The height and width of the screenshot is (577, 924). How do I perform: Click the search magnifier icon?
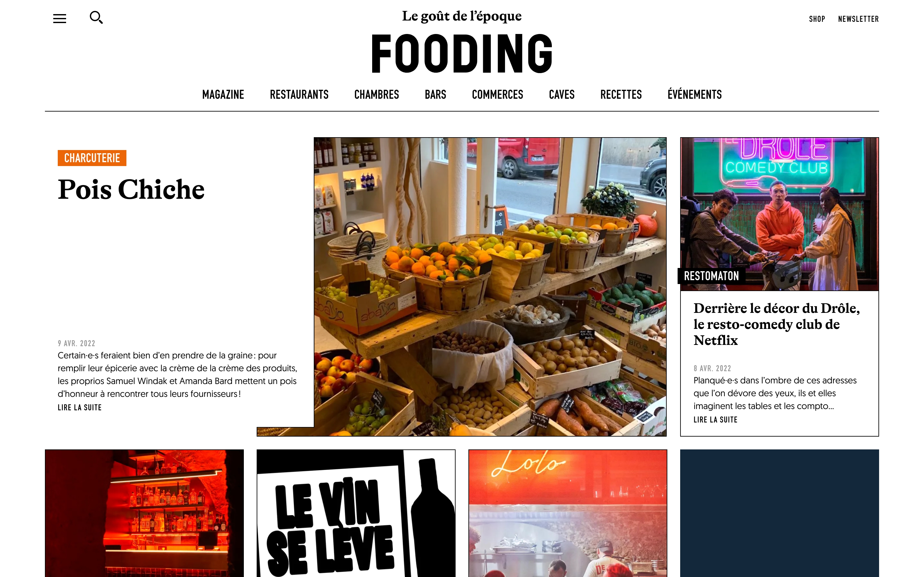point(96,18)
